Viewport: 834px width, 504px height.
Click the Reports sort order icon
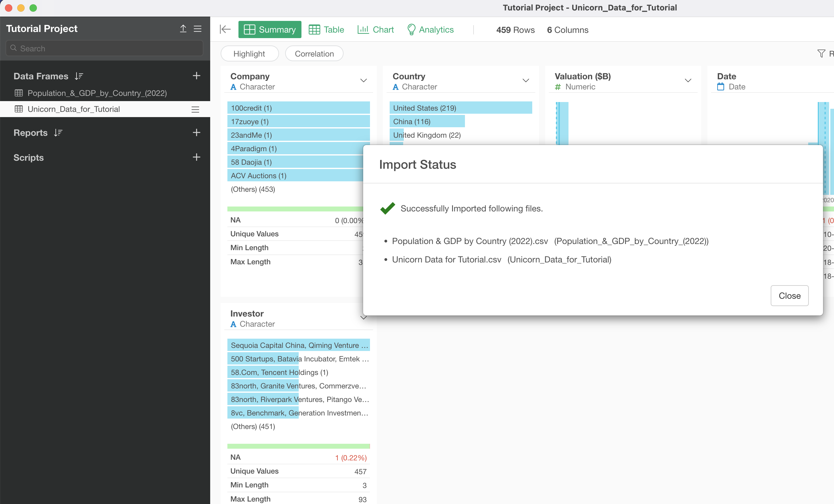(58, 133)
